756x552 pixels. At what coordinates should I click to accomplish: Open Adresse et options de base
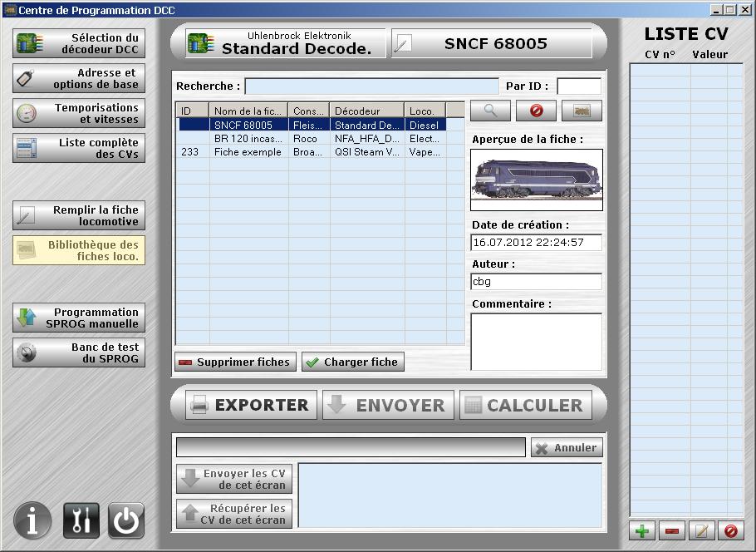point(79,78)
